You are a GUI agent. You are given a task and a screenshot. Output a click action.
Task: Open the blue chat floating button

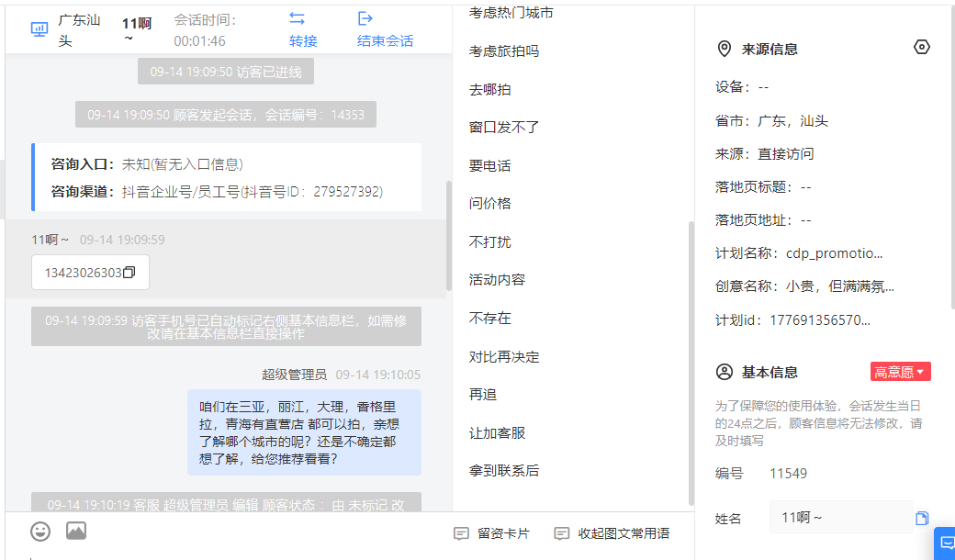point(945,543)
